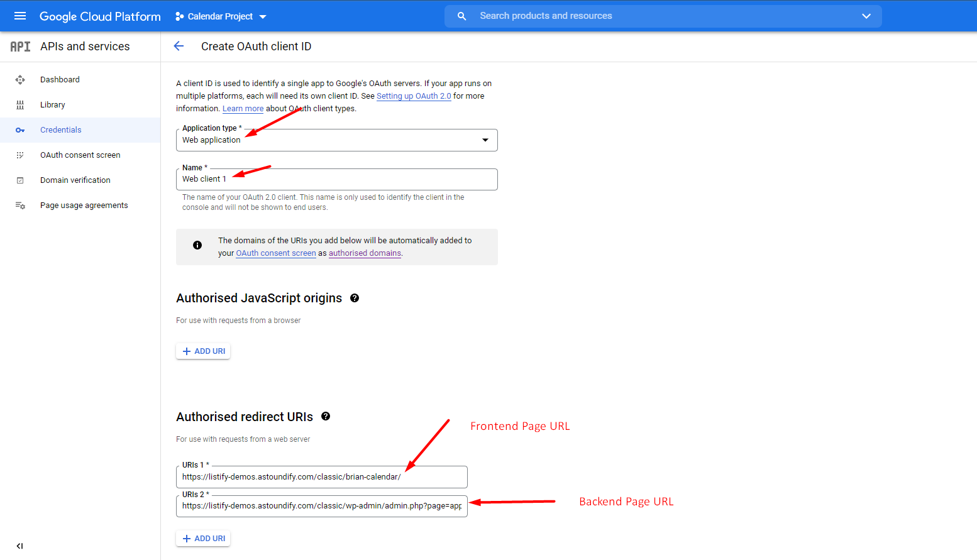Open the Application type dropdown
The width and height of the screenshot is (977, 560).
point(484,140)
